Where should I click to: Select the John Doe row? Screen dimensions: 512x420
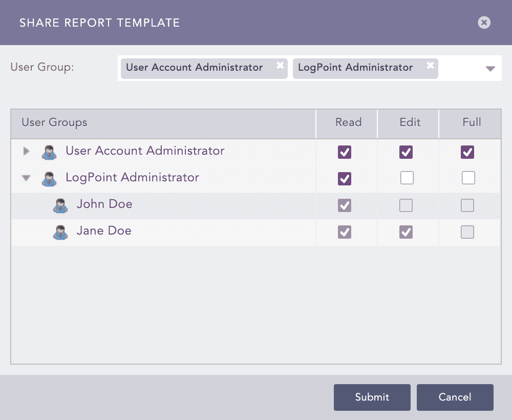pyautogui.click(x=154, y=205)
